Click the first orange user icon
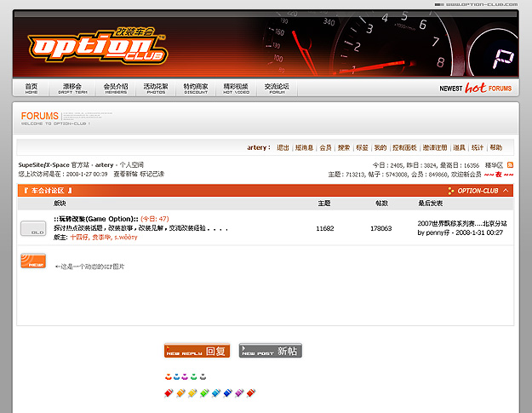Screen dimensions: 532x413 coord(169,376)
